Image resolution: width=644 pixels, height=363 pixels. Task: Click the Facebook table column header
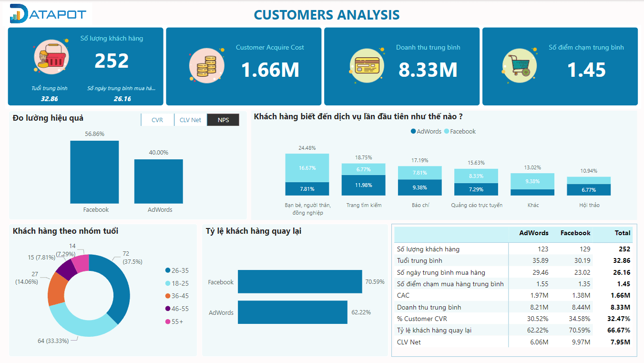click(x=575, y=233)
